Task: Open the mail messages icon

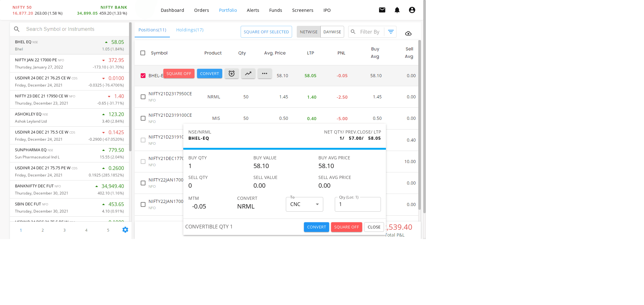Action: pos(382,10)
